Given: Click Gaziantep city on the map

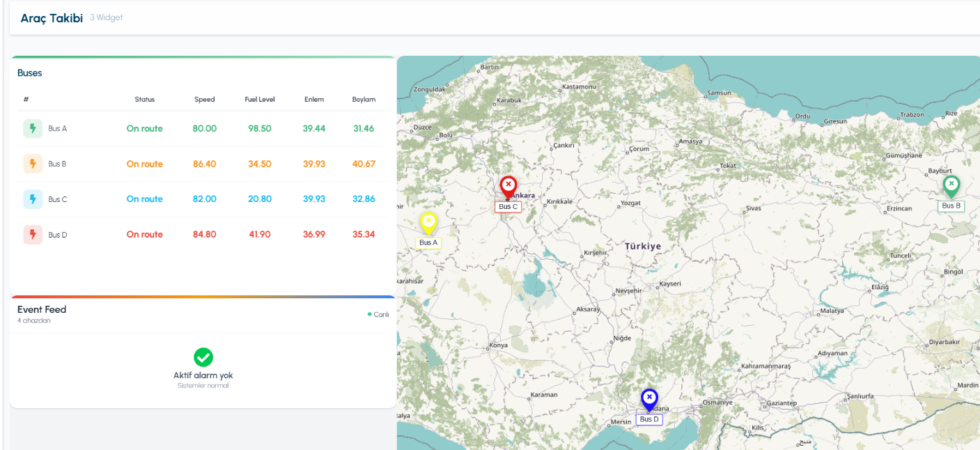Looking at the screenshot, I should click(x=781, y=403).
